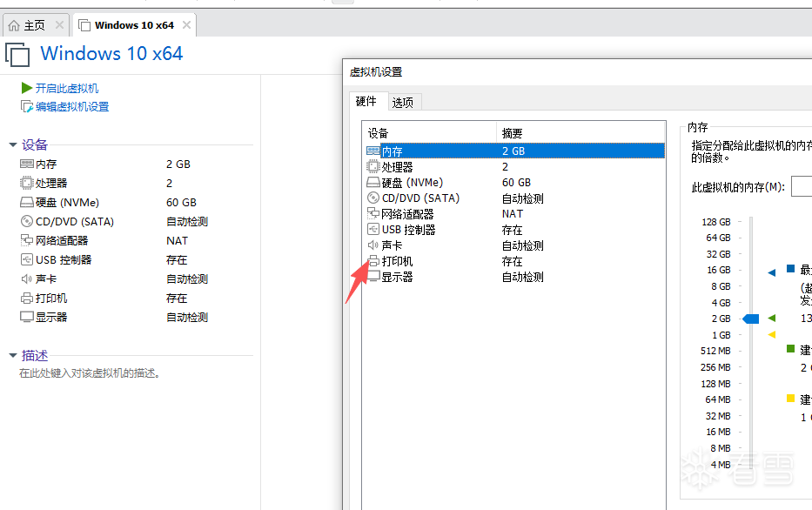This screenshot has height=510, width=812.
Task: Click the 编辑虚拟机设置 link
Action: tap(72, 107)
